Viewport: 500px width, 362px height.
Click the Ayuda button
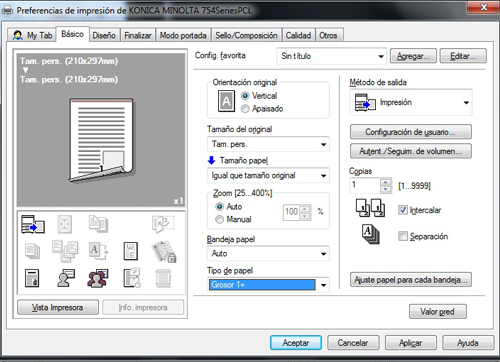(468, 343)
